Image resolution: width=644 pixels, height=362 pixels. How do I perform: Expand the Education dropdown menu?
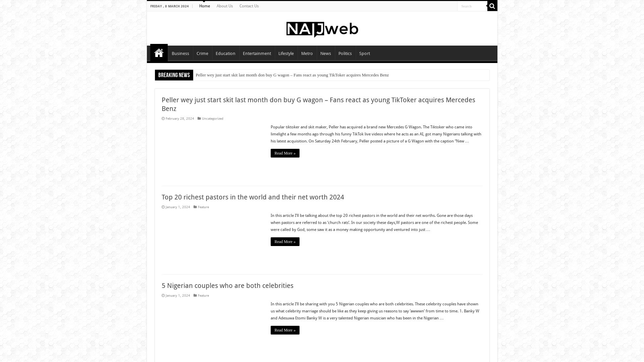tap(226, 53)
